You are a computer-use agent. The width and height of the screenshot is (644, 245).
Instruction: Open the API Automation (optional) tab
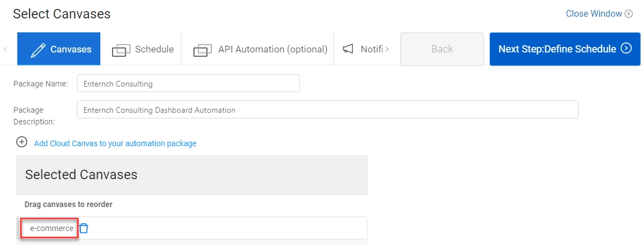pyautogui.click(x=272, y=49)
